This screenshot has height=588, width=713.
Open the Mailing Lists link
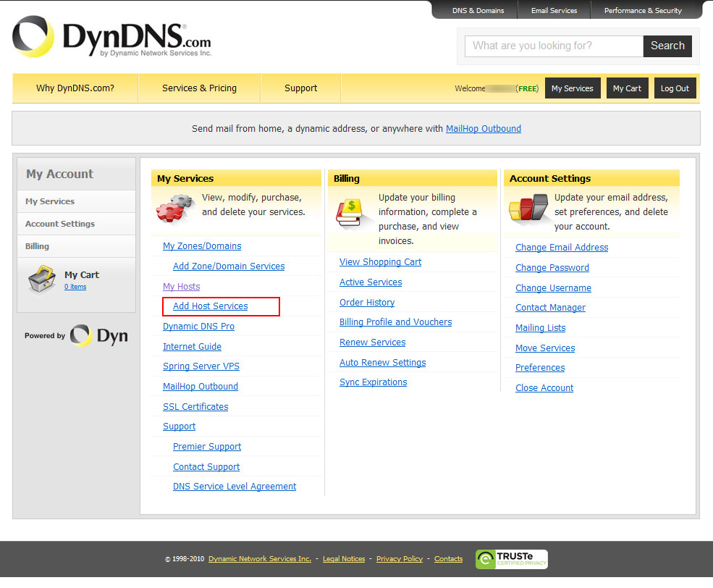click(540, 328)
